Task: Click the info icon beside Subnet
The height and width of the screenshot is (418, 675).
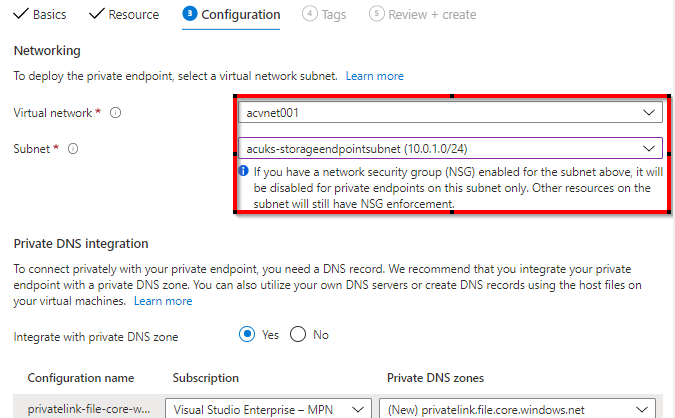Action: (73, 149)
